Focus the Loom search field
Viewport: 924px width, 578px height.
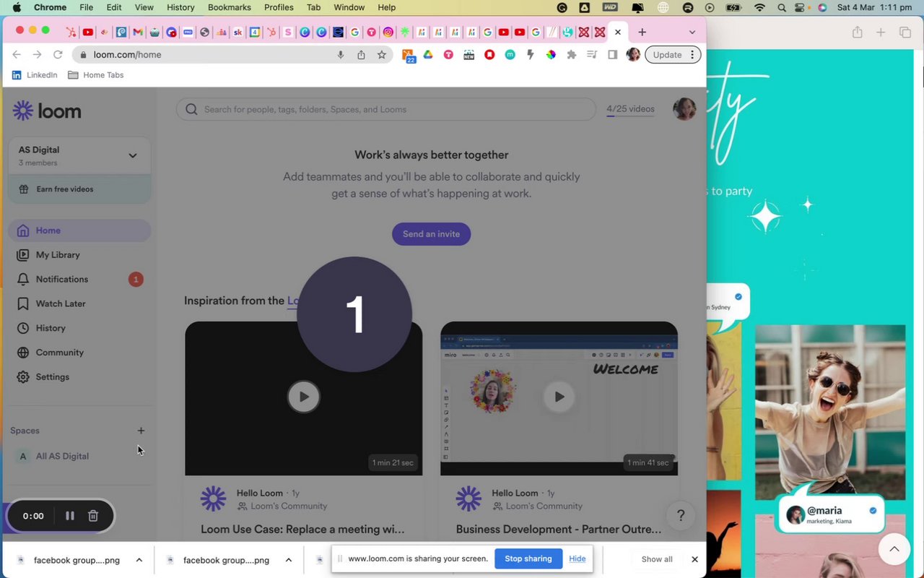(386, 109)
